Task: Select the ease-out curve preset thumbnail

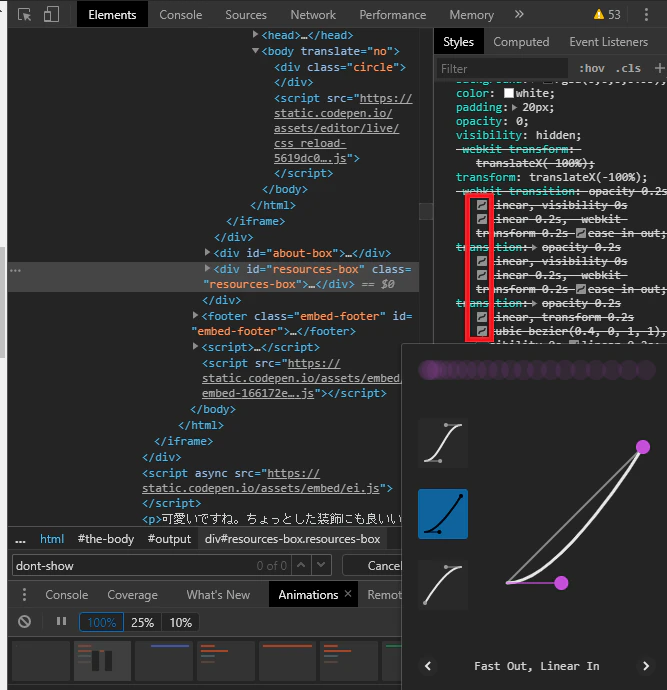Action: tap(443, 584)
